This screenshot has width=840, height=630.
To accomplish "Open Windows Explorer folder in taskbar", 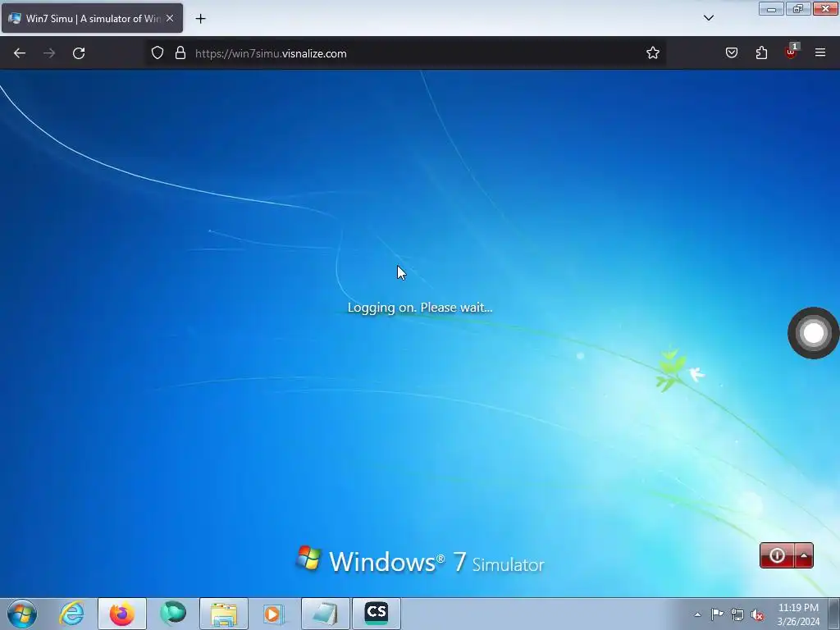I will pos(224,614).
